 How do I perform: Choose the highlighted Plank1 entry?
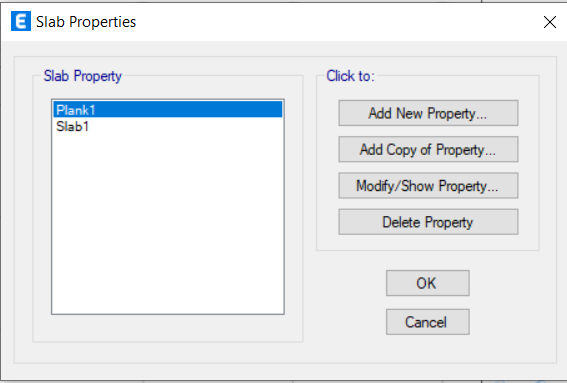[168, 110]
